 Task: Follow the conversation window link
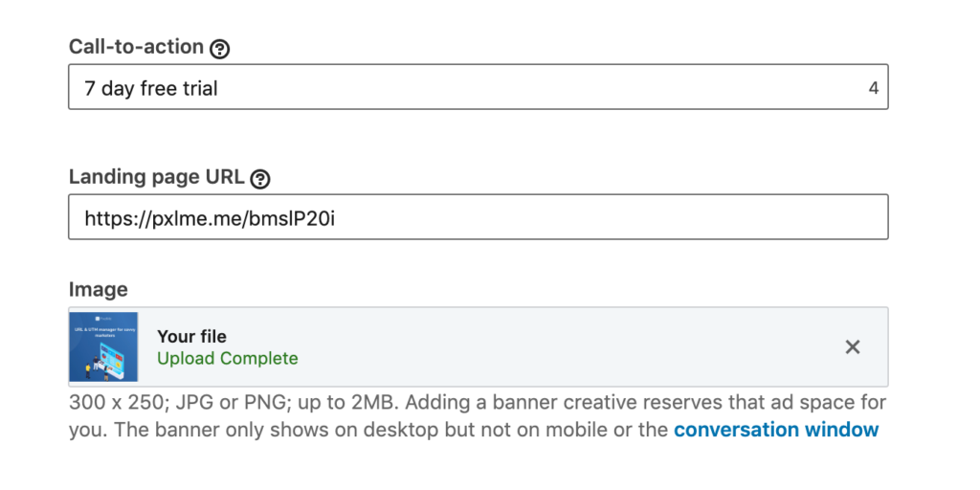tap(776, 430)
